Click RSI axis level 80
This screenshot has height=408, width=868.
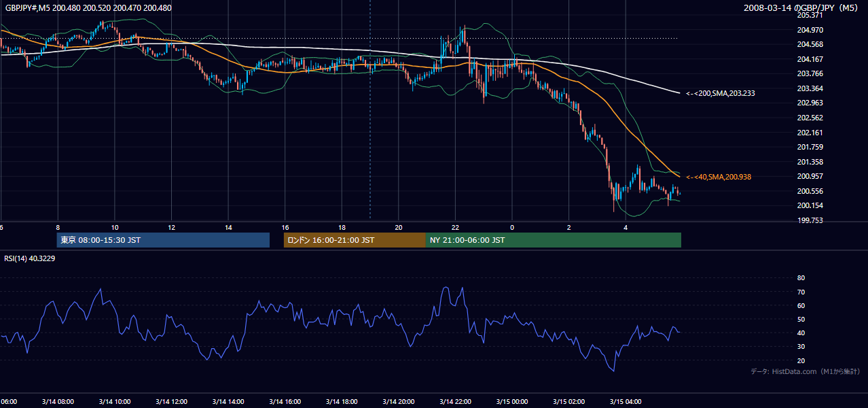[x=801, y=278]
